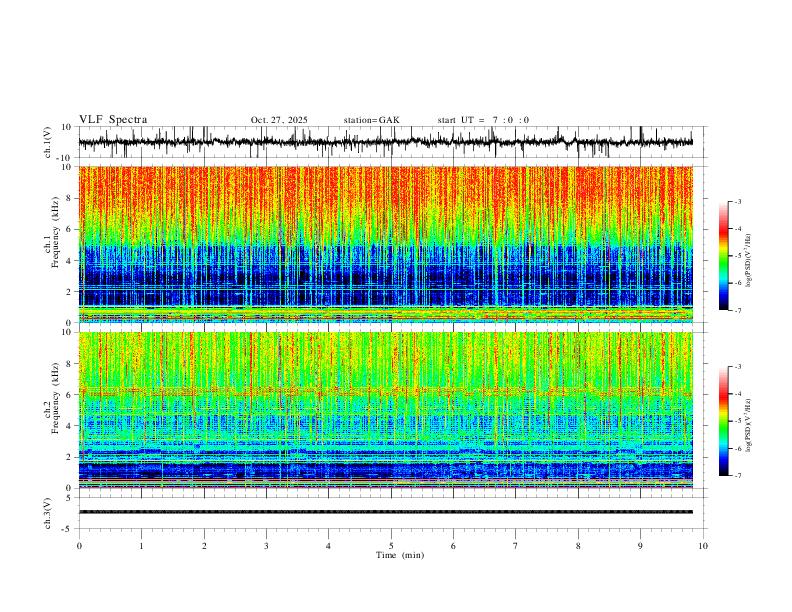The height and width of the screenshot is (612, 792).
Task: Click time axis tick label 8
Action: point(578,546)
